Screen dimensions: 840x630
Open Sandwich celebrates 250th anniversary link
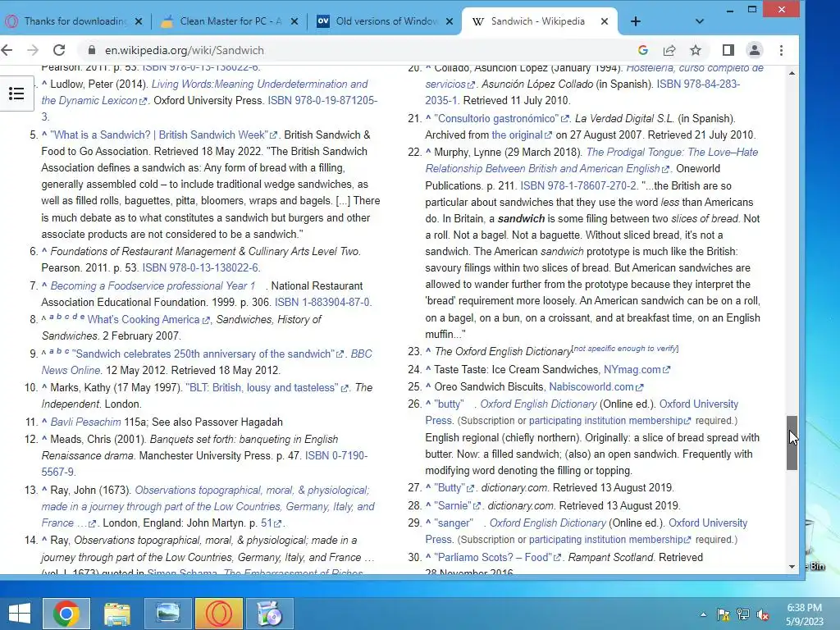click(203, 354)
